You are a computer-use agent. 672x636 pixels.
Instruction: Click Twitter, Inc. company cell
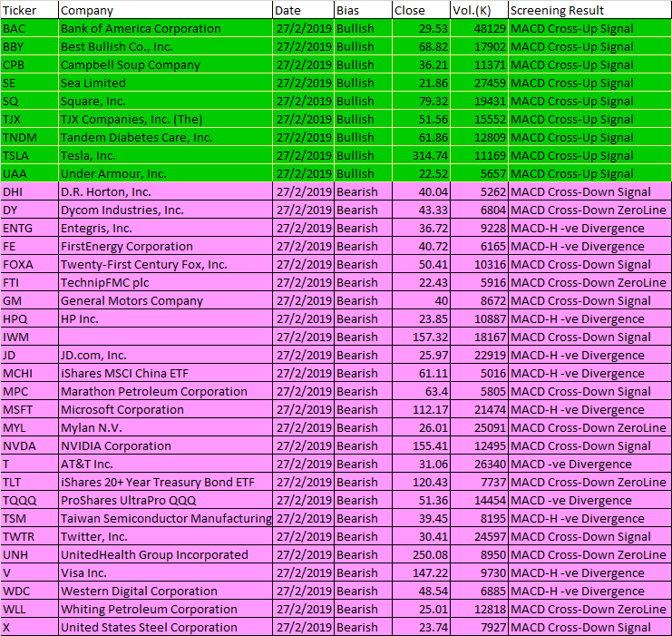tap(165, 536)
